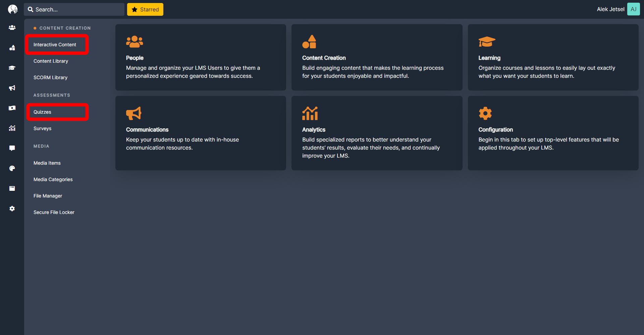Open the Configuration gear sidebar icon

[x=12, y=209]
